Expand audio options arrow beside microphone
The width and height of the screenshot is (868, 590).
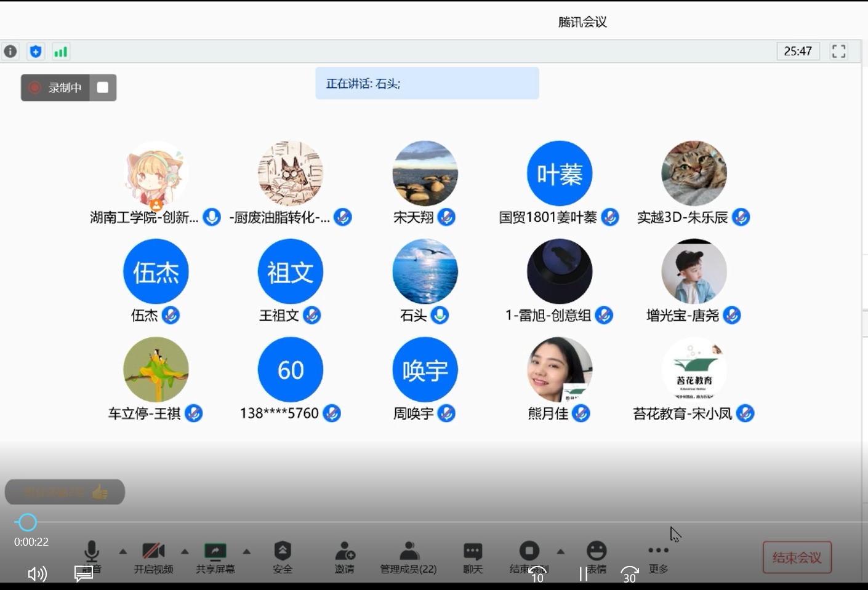pos(123,551)
